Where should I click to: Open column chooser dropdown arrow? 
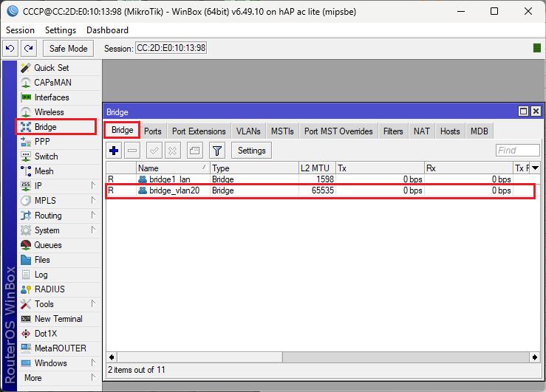(x=535, y=168)
